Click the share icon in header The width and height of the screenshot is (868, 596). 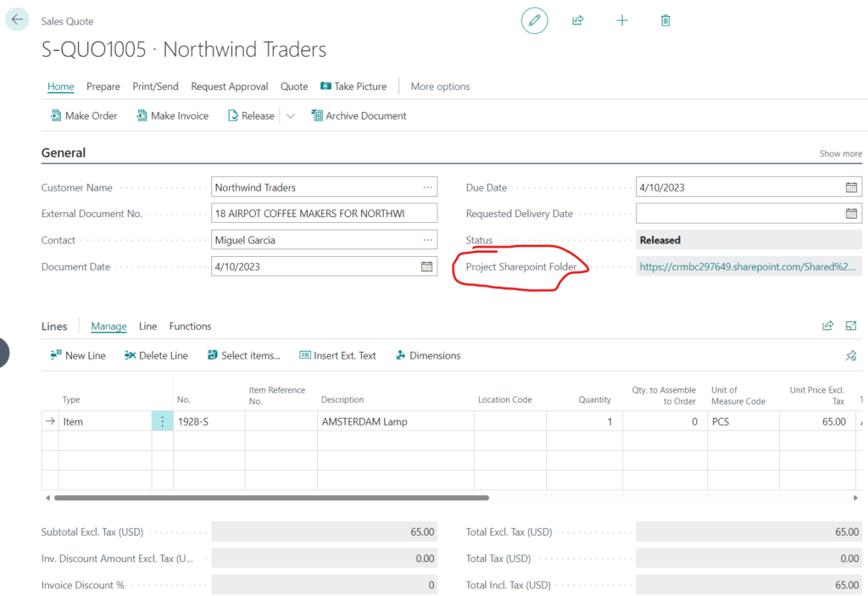point(578,20)
